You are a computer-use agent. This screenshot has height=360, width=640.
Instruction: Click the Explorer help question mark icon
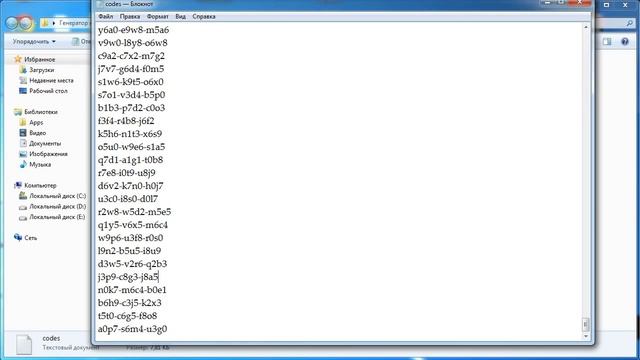[625, 42]
